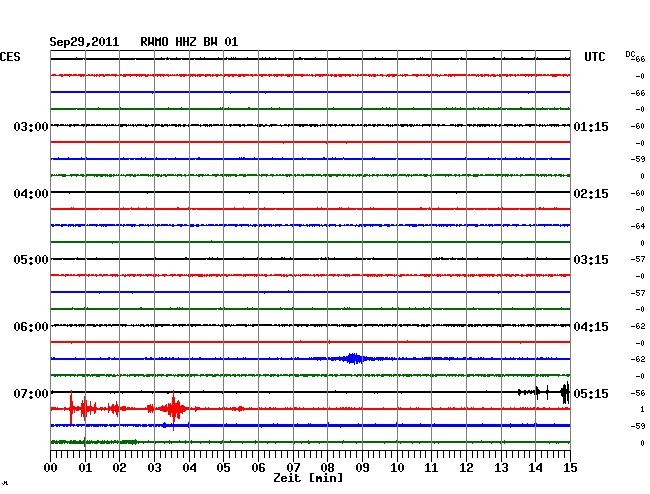Select the 04:15 UTC time label
This screenshot has height=494, width=650.
click(591, 327)
